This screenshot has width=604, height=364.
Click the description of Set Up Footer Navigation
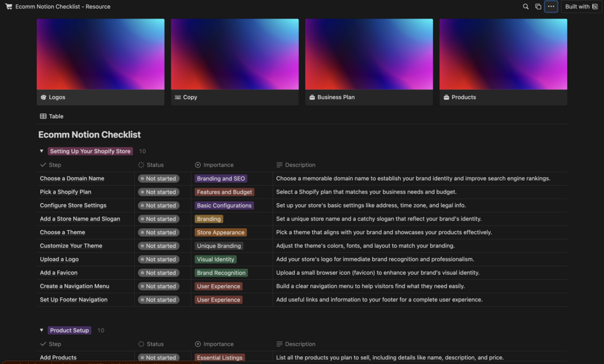coord(379,300)
